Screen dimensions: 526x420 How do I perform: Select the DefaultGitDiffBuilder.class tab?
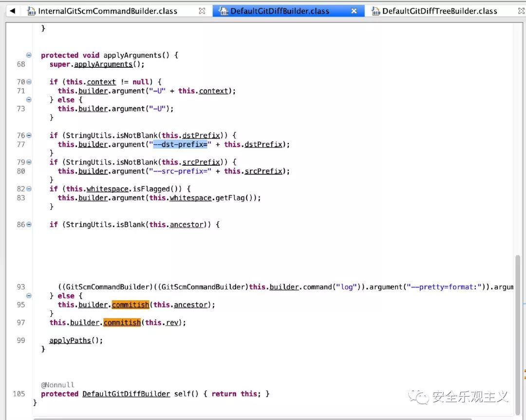coord(280,11)
